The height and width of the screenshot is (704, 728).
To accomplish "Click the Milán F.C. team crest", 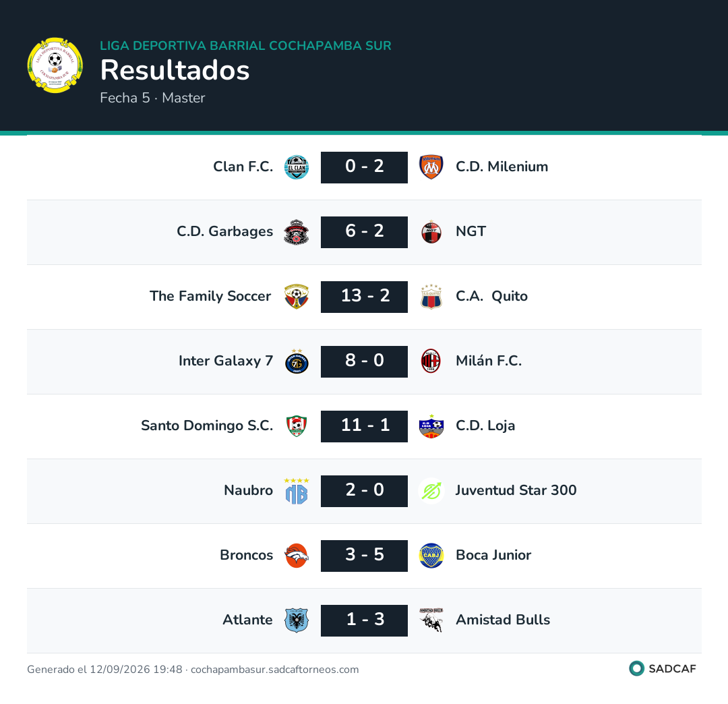I will pos(431,361).
